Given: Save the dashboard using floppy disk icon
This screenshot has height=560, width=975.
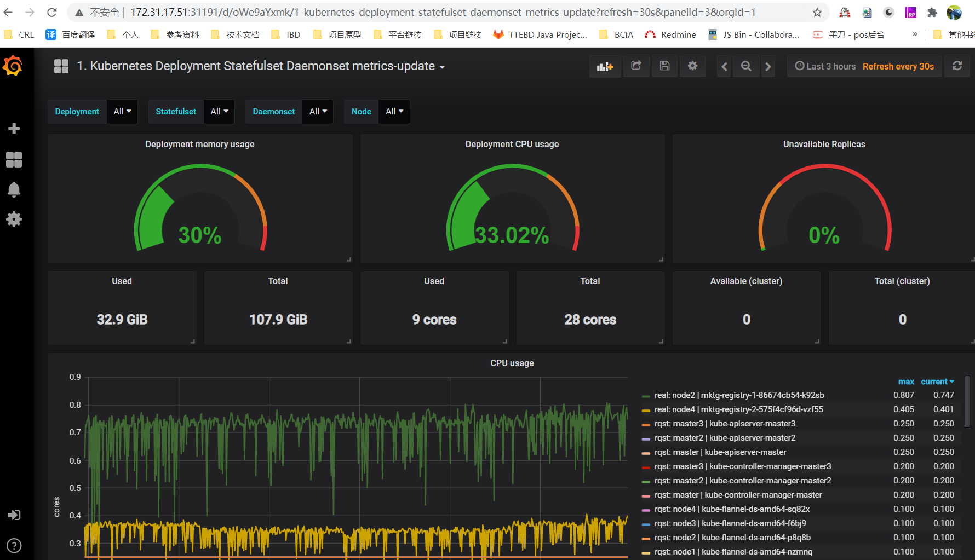Looking at the screenshot, I should [664, 66].
